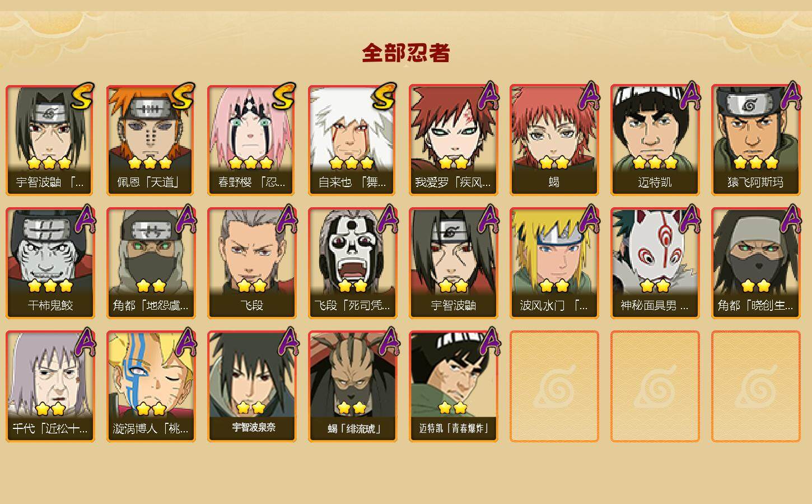812x504 pixels.
Task: Choose the white-haired 自来也 ninja card
Action: [352, 140]
